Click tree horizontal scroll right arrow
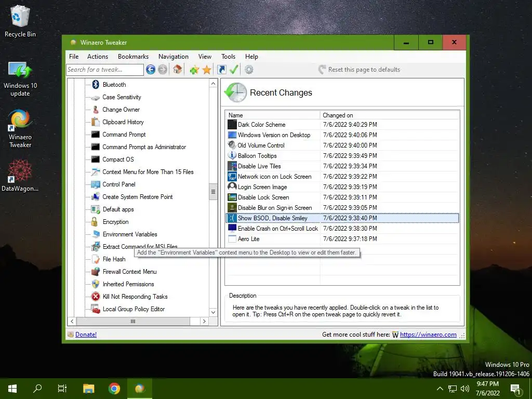 tap(204, 321)
